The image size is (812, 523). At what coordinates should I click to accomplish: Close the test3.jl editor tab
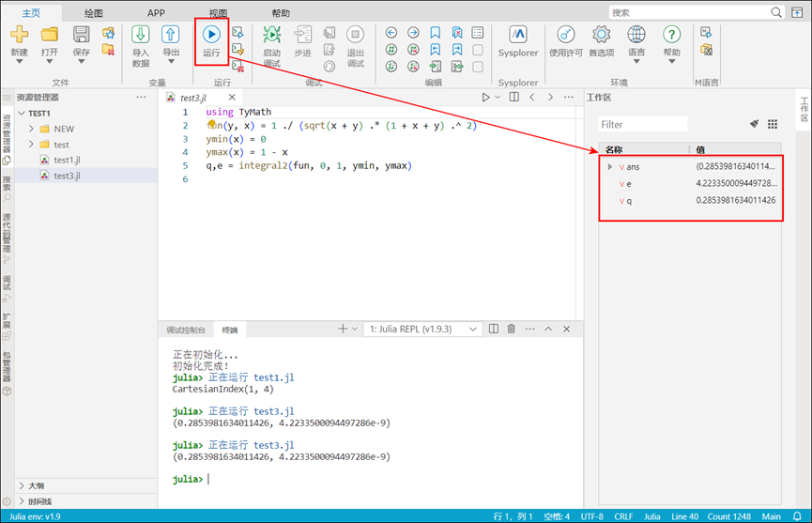pos(232,97)
